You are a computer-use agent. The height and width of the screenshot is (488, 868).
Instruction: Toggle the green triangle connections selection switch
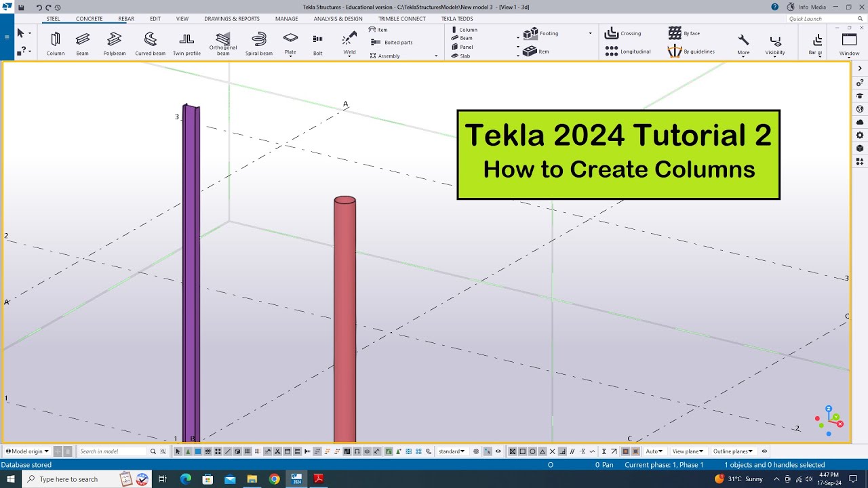tap(188, 451)
